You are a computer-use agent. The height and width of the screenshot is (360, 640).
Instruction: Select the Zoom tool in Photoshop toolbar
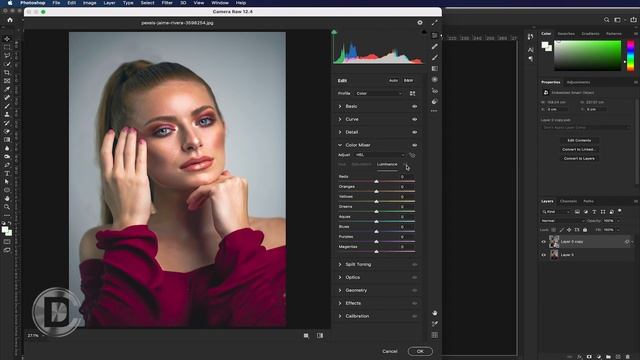7,207
